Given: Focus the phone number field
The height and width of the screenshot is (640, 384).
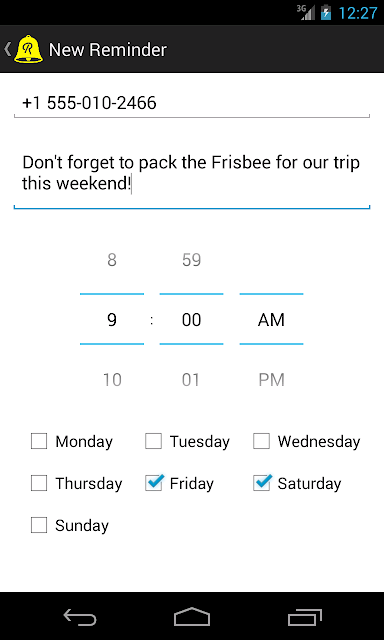Looking at the screenshot, I should click(x=192, y=103).
